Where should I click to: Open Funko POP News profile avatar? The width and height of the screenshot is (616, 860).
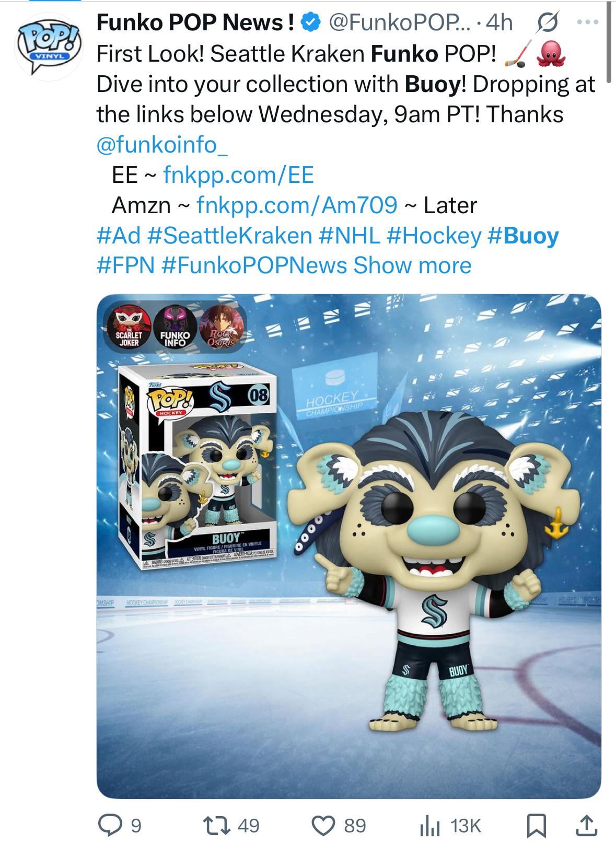coord(48,47)
